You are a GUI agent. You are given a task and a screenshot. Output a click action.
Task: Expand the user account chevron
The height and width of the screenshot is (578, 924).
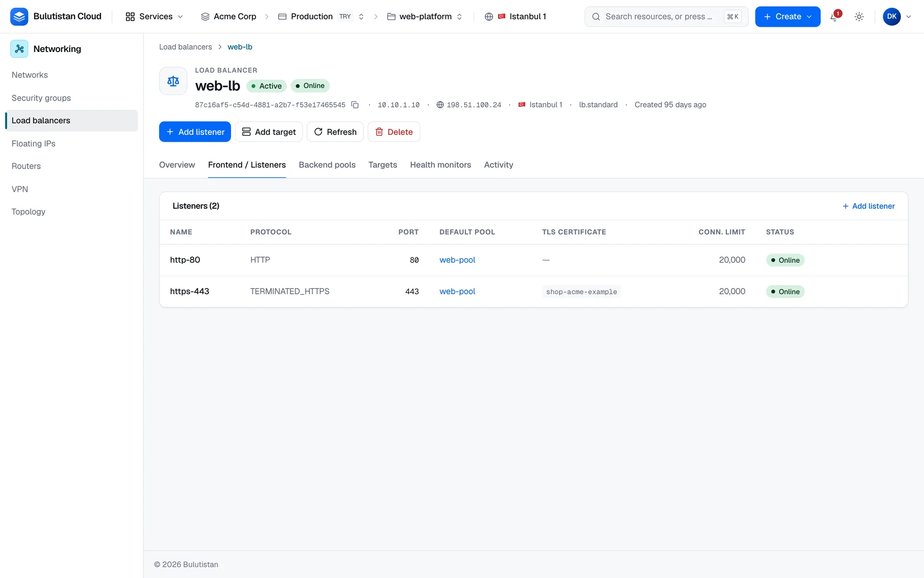click(909, 16)
